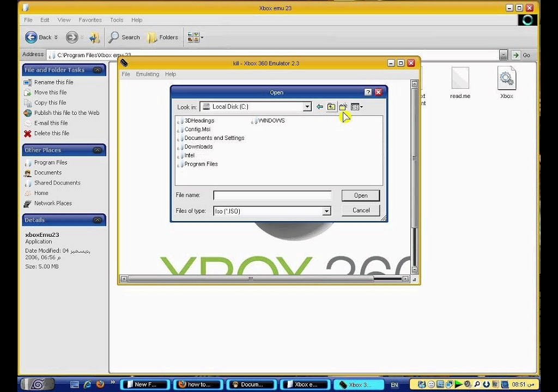
Task: Click the Explorer Forward arrow button
Action: click(72, 37)
